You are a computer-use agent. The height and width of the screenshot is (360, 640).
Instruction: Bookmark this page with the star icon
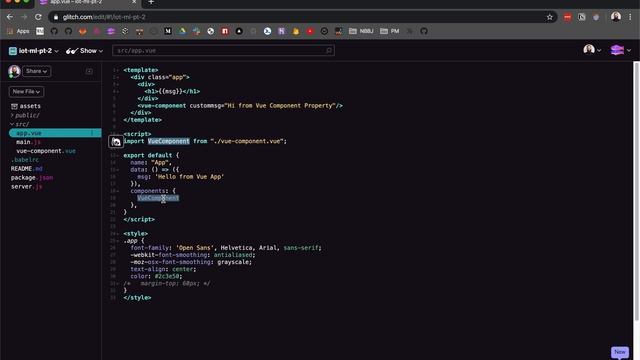(x=549, y=17)
